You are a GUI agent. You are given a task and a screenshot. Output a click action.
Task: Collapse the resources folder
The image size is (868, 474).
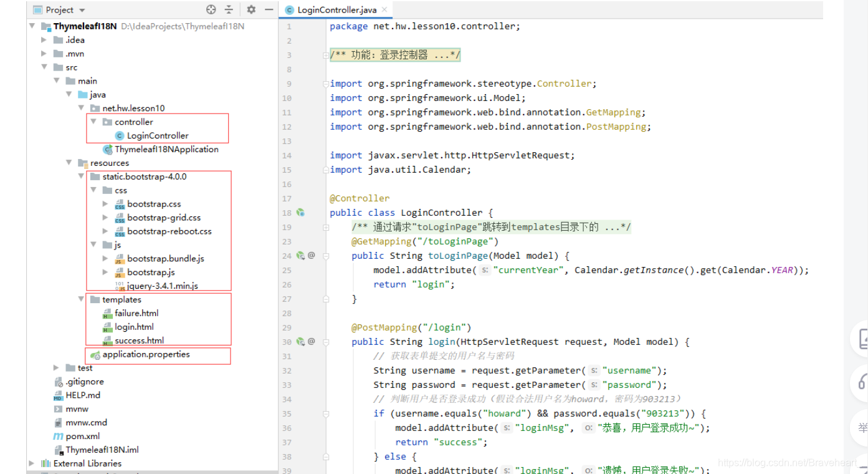(x=69, y=163)
